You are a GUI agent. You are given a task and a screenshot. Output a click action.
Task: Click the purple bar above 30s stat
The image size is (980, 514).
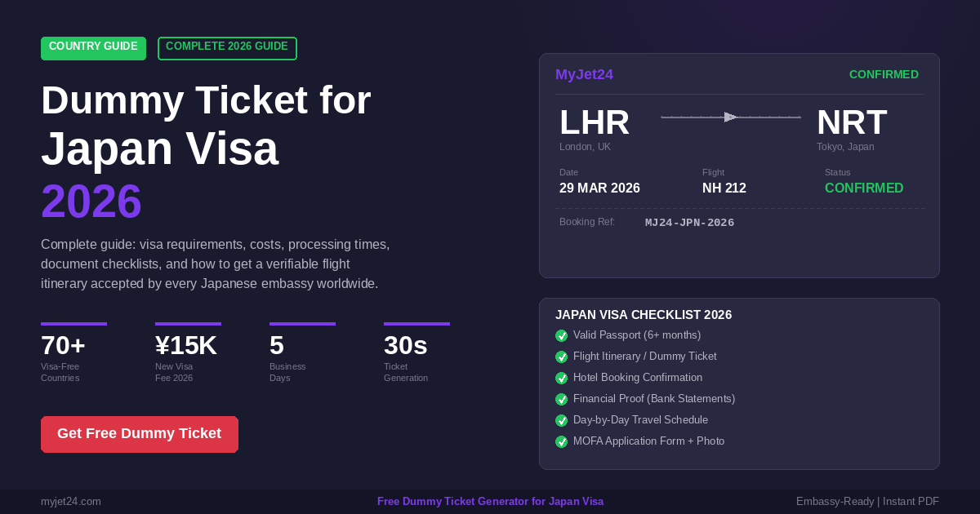[x=416, y=324]
